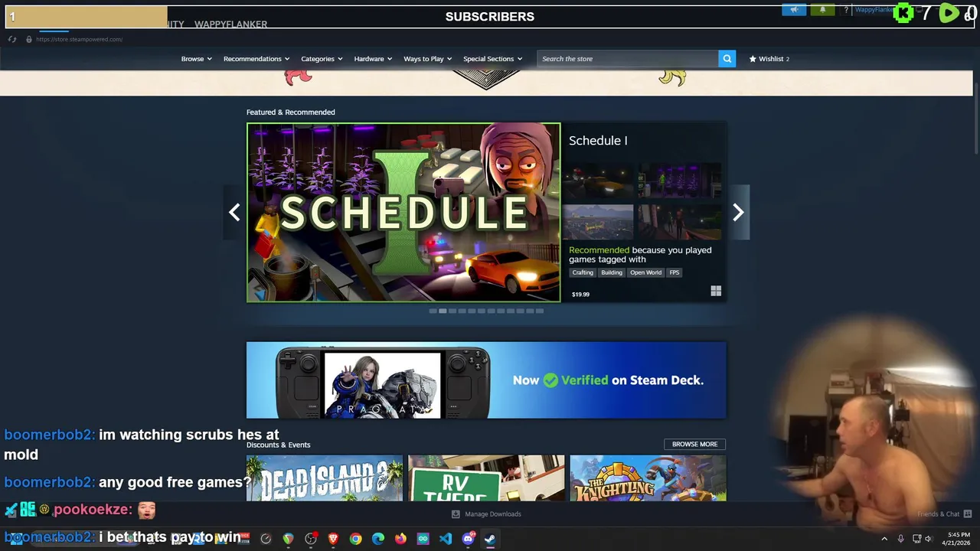Switch to the WAPPYFLANKER top navigation tab
Screen dimensions: 980x551
point(230,24)
